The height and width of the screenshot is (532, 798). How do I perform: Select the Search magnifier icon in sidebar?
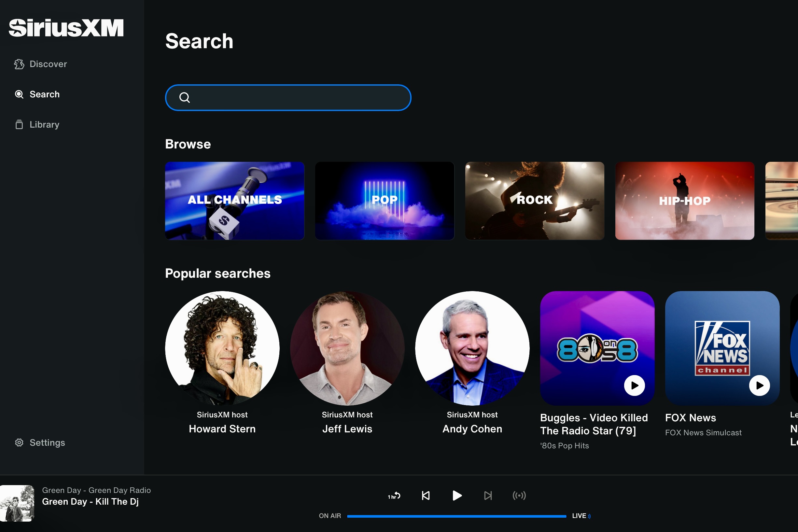pos(19,94)
